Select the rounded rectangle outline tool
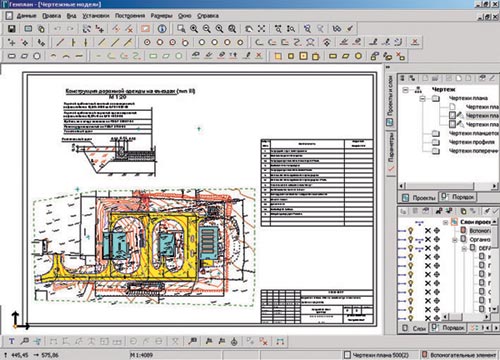Image resolution: width=500 pixels, height=360 pixels. click(x=12, y=56)
